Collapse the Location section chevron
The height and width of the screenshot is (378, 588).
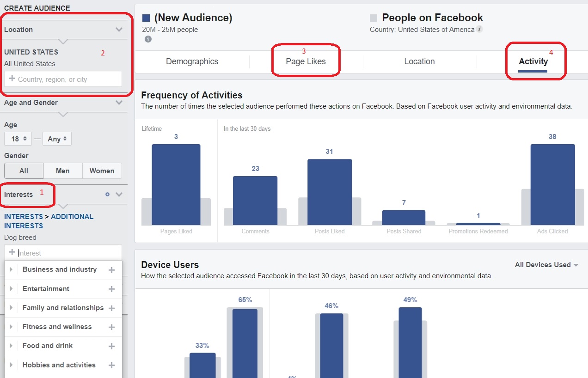(x=119, y=30)
